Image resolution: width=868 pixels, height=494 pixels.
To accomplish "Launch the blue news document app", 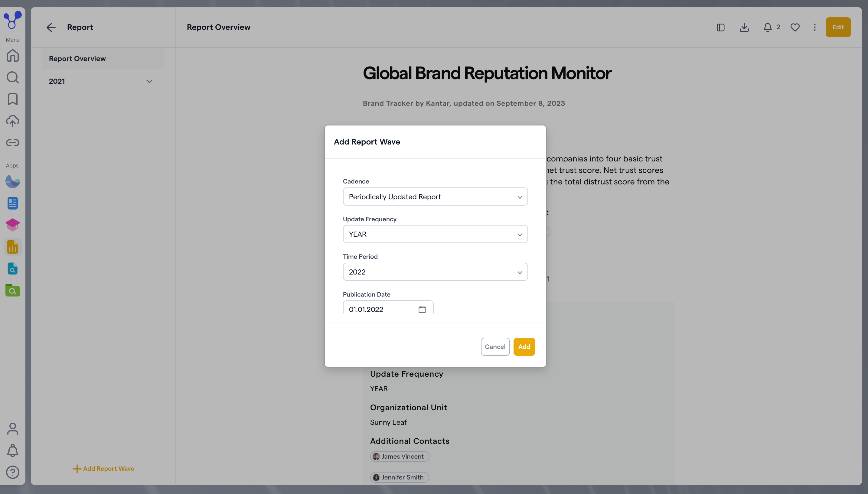I will (13, 203).
